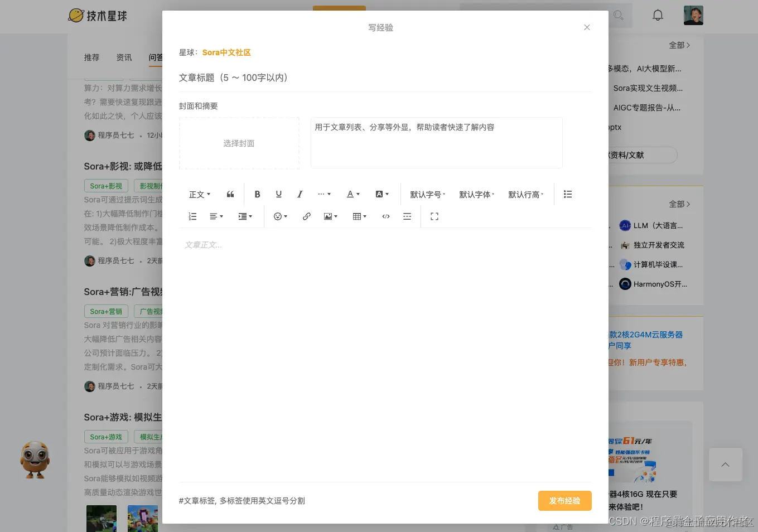This screenshot has height=532, width=758.
Task: Switch to the 推荐 tab
Action: [91, 57]
